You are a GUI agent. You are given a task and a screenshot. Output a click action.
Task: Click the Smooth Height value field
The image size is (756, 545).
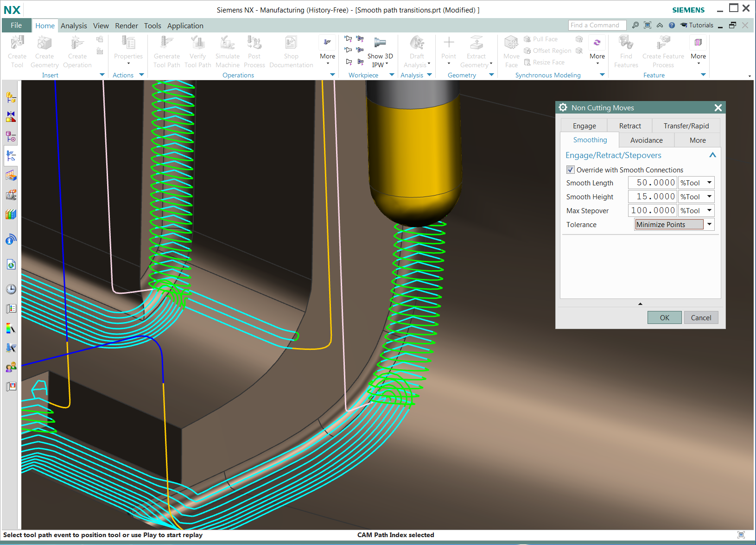pos(653,196)
